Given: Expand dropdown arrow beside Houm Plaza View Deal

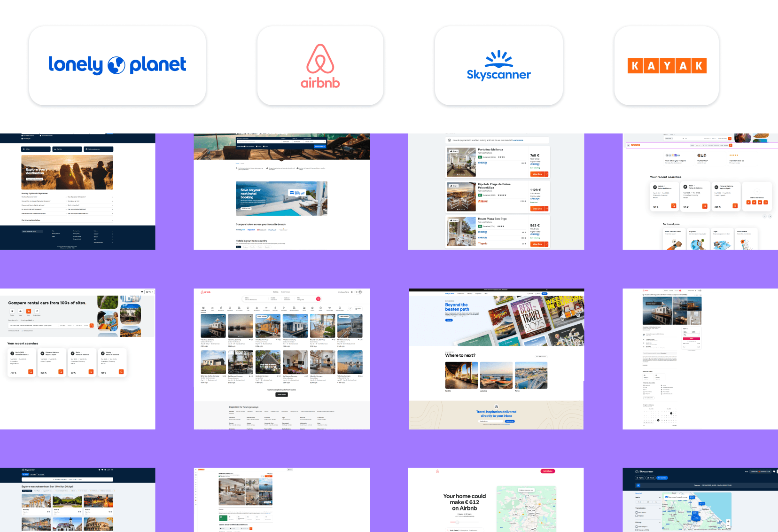Looking at the screenshot, I should (x=546, y=244).
